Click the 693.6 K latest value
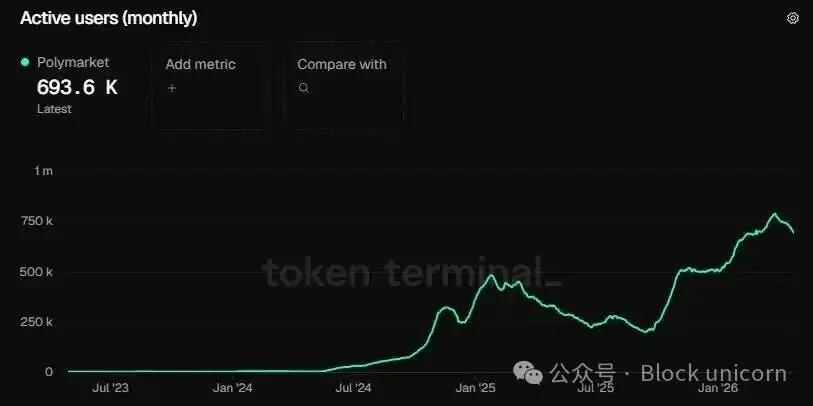Image resolution: width=813 pixels, height=406 pixels. click(x=77, y=87)
